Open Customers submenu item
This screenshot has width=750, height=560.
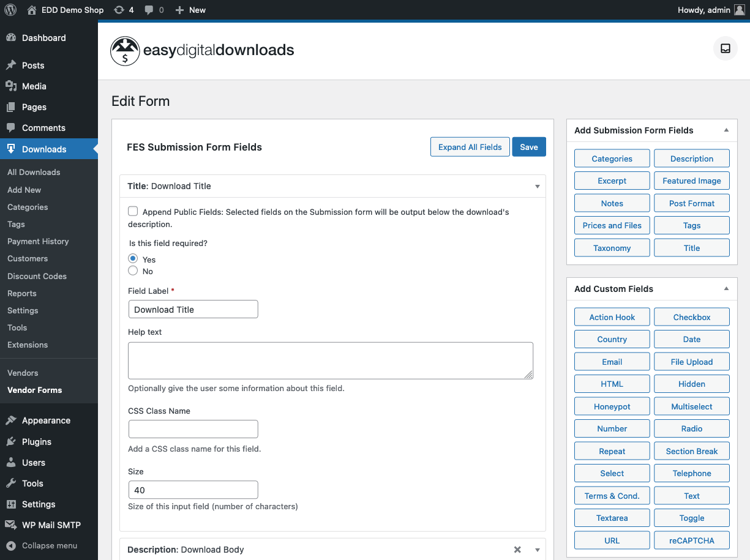click(x=28, y=259)
